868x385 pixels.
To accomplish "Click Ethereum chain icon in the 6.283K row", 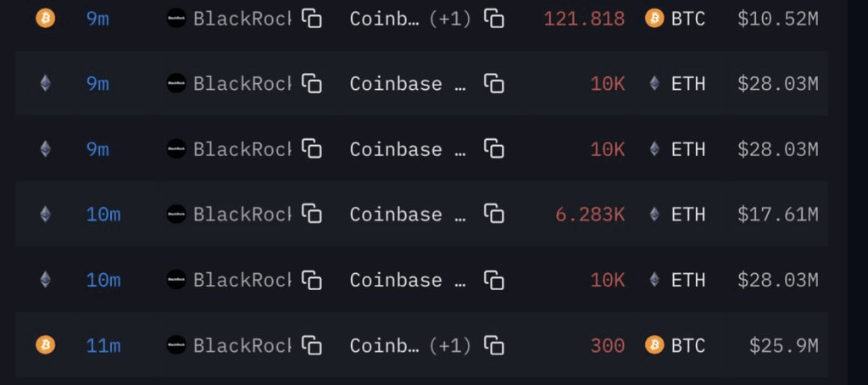I will [x=45, y=215].
